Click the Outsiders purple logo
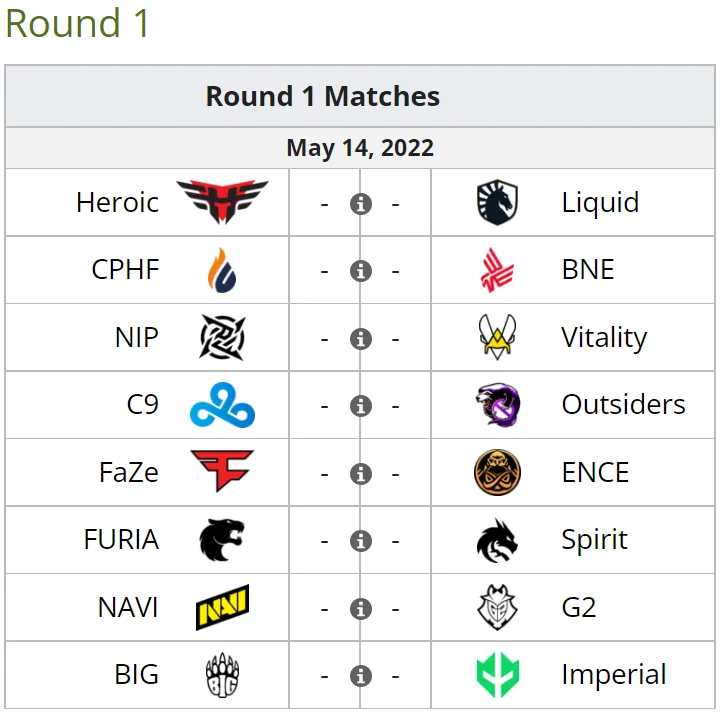This screenshot has width=726, height=719. click(x=497, y=405)
